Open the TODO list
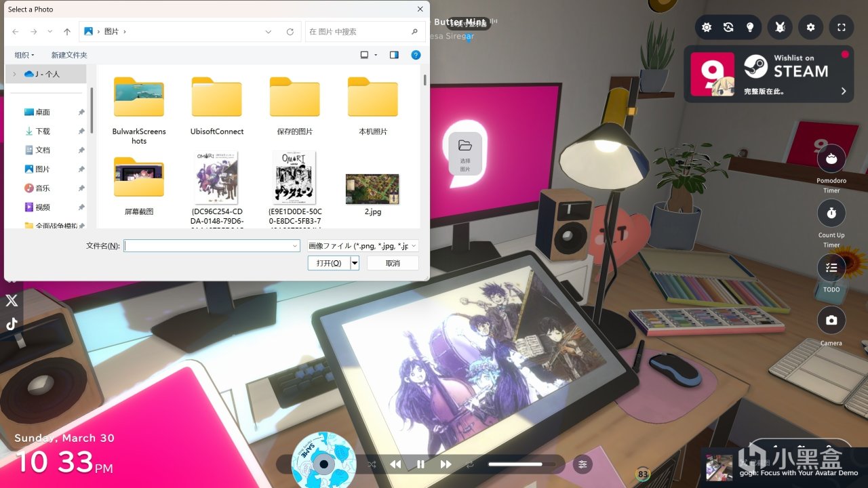 831,268
